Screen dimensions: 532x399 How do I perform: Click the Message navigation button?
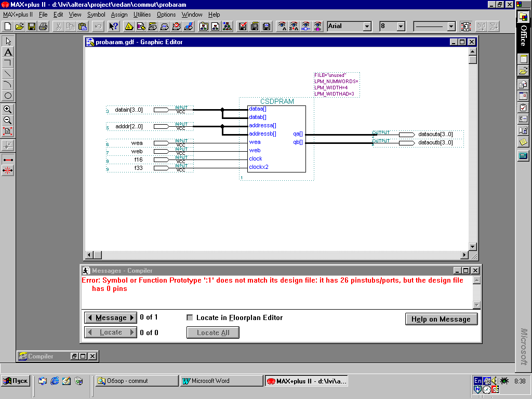pyautogui.click(x=111, y=317)
